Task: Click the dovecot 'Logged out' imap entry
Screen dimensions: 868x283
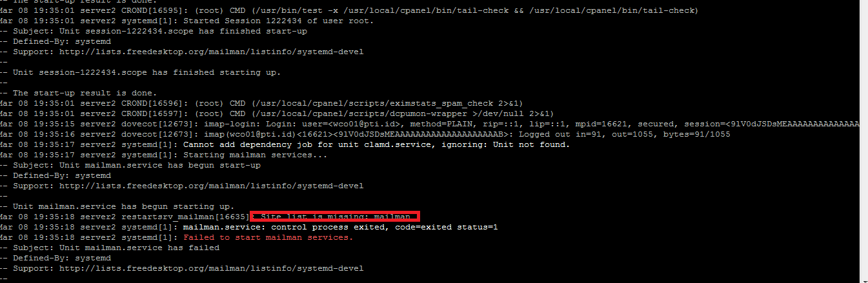Action: 439,134
